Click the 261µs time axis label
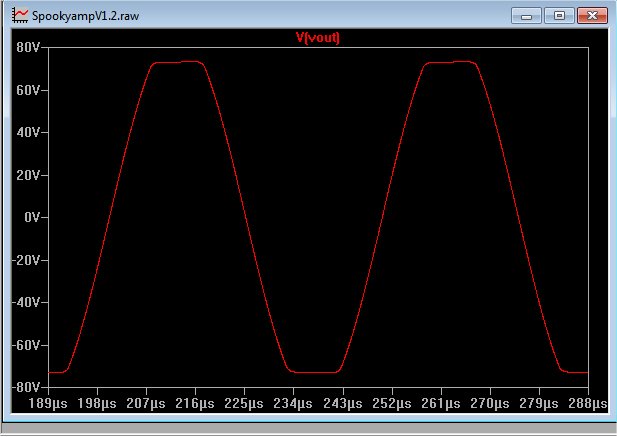Image resolution: width=617 pixels, height=437 pixels. click(x=441, y=404)
